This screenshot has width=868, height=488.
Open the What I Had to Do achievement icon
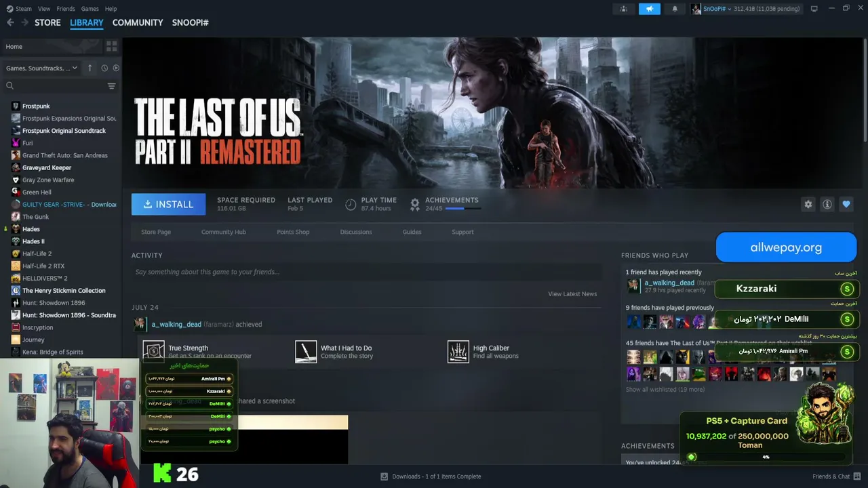point(306,351)
